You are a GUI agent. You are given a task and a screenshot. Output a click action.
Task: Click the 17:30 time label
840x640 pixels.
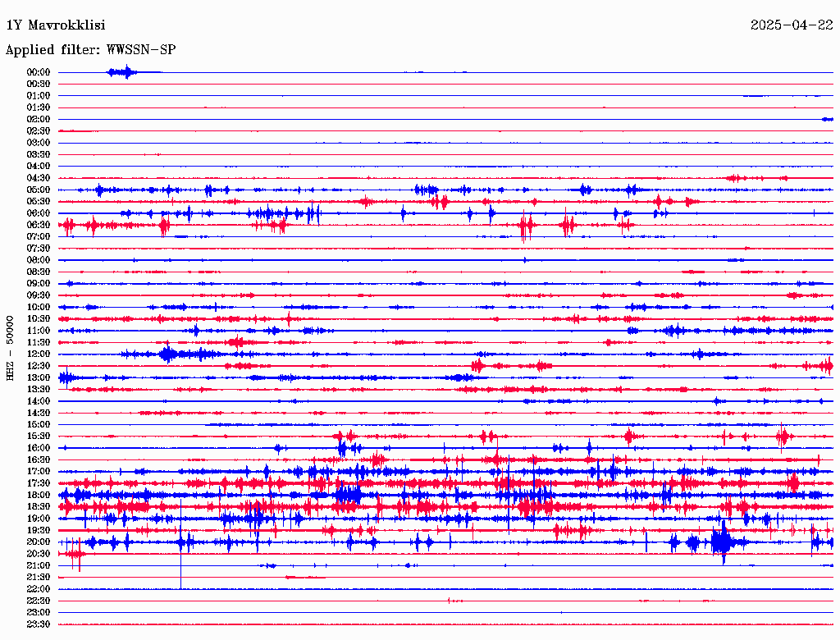pyautogui.click(x=39, y=483)
